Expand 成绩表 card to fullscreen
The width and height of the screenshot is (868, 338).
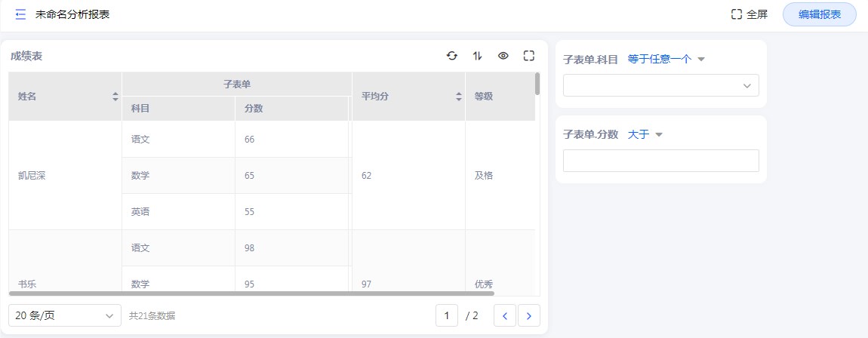pos(528,56)
